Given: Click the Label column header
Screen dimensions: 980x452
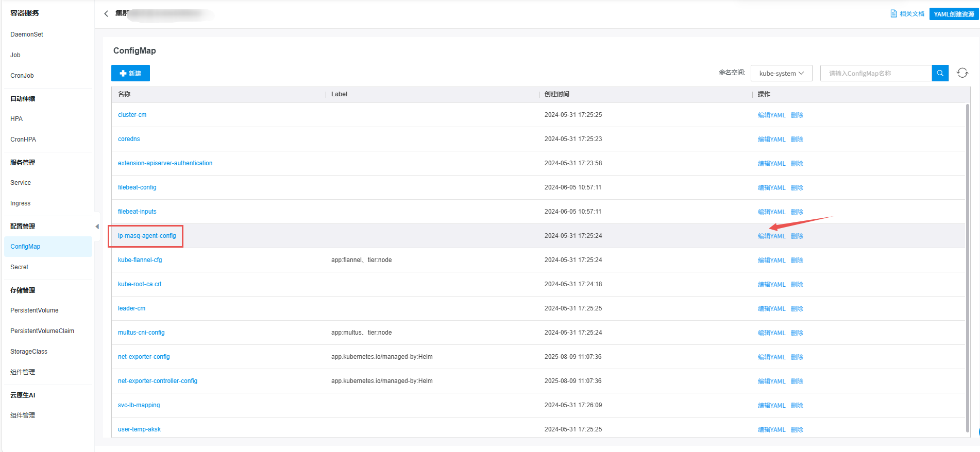Looking at the screenshot, I should pyautogui.click(x=339, y=94).
